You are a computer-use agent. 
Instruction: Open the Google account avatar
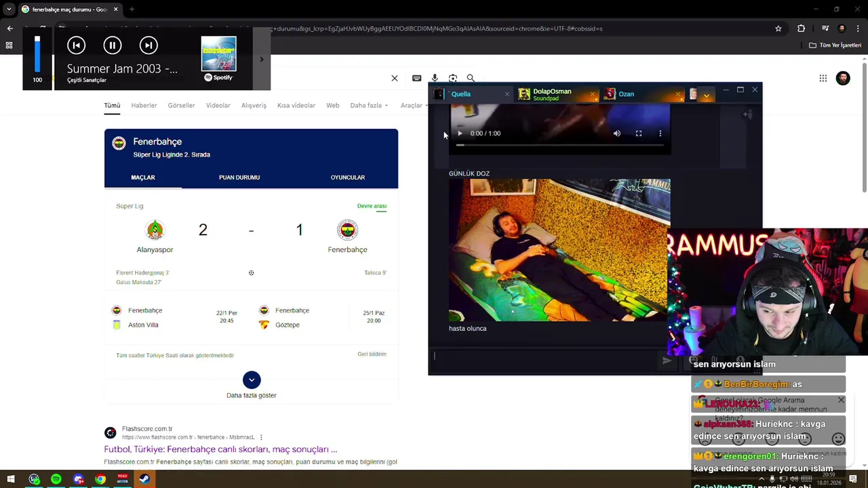843,78
